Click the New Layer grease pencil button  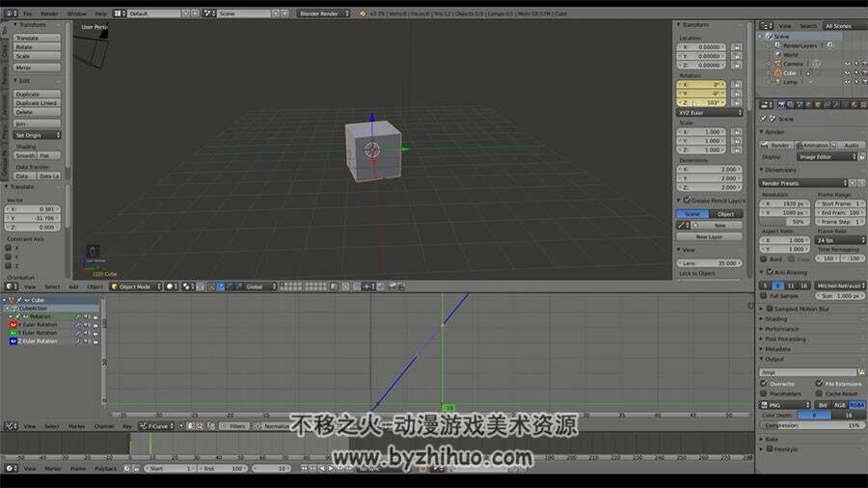click(x=709, y=236)
